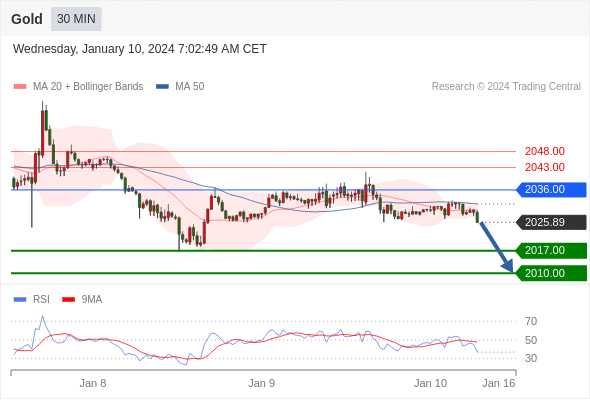The image size is (590, 400).
Task: Click the red 9MA color swatch
Action: 68,300
